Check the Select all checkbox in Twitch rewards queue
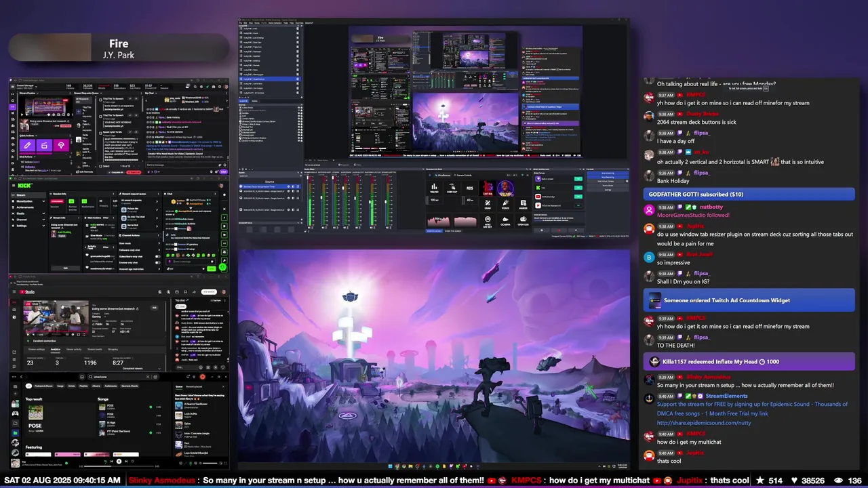This screenshot has height=488, width=868. pos(100,166)
